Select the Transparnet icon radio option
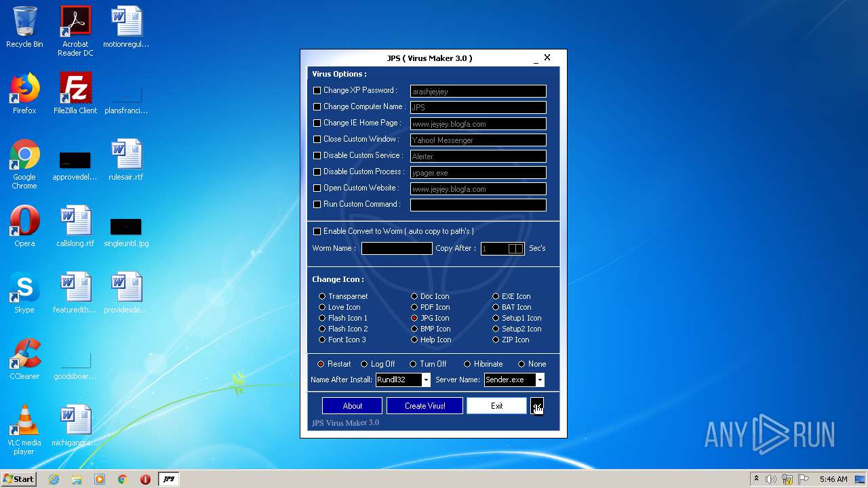Viewport: 868px width, 488px height. 322,296
